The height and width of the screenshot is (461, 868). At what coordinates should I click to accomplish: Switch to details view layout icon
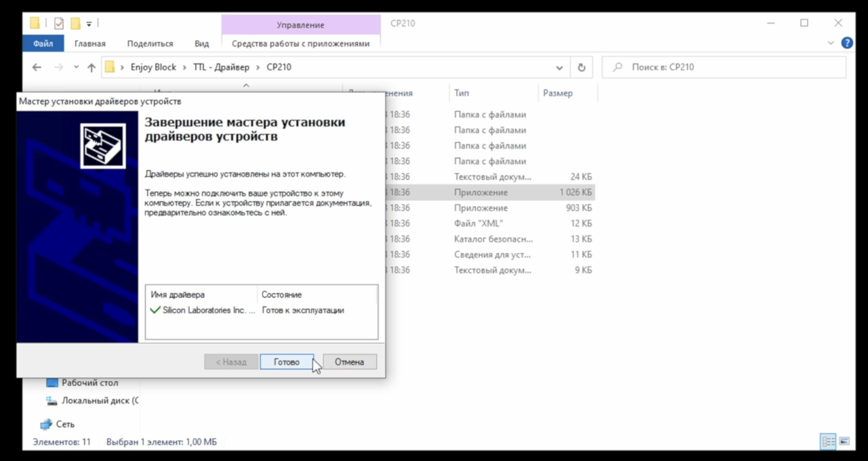[828, 441]
